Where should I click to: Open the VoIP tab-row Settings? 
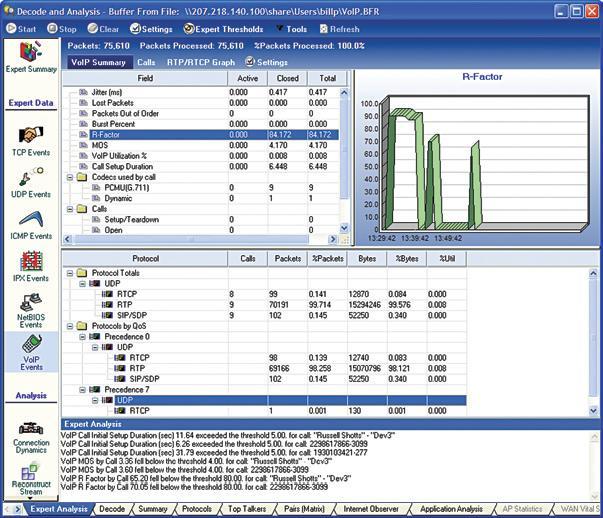tap(267, 62)
